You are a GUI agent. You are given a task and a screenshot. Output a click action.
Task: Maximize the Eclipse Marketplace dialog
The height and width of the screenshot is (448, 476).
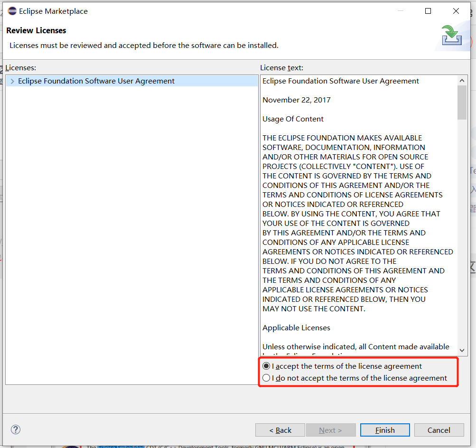pos(428,11)
